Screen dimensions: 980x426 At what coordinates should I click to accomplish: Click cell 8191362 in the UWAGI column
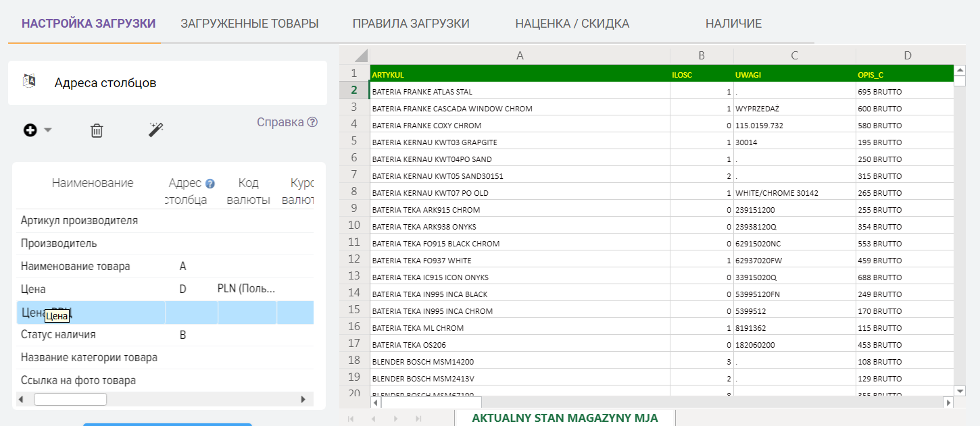pos(795,328)
